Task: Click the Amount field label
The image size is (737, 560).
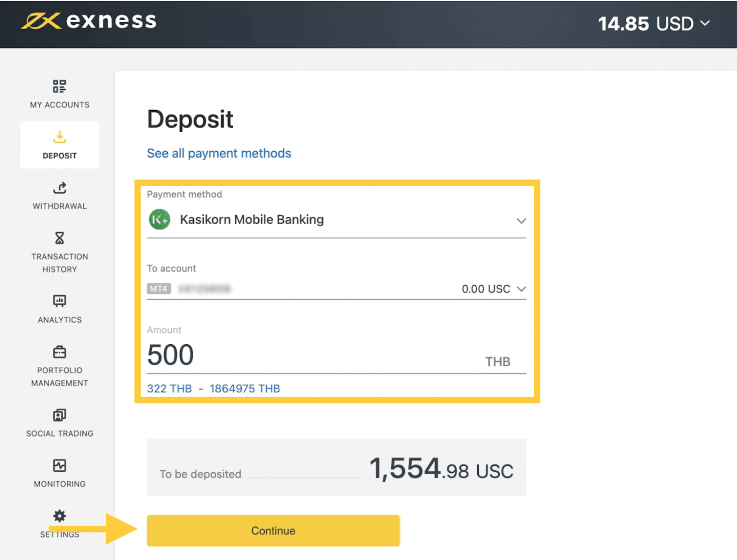Action: (164, 330)
